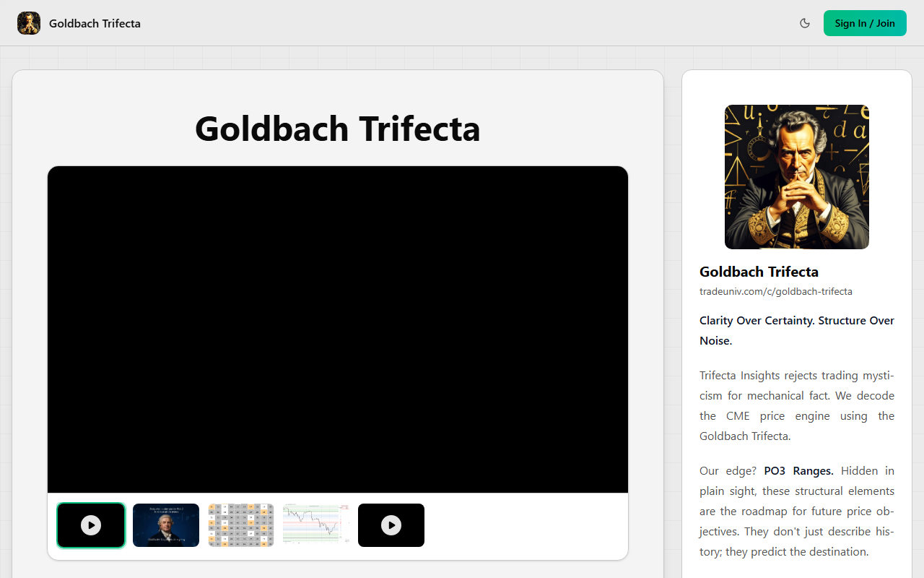Open the Goldbach Trifecta header title link
This screenshot has height=578, width=924.
[x=95, y=23]
